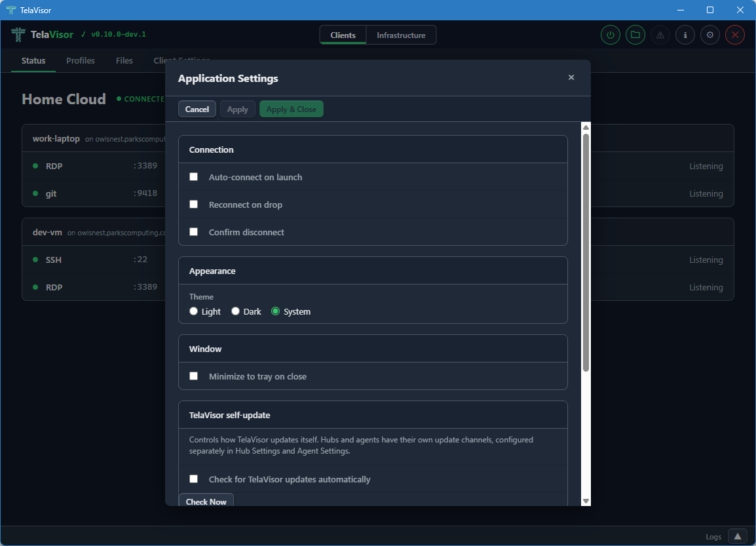
Task: Open the info icon in the top toolbar
Action: click(685, 34)
